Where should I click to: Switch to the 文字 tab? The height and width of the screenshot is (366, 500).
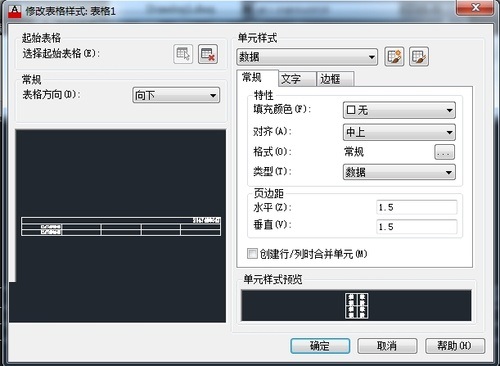coord(297,79)
